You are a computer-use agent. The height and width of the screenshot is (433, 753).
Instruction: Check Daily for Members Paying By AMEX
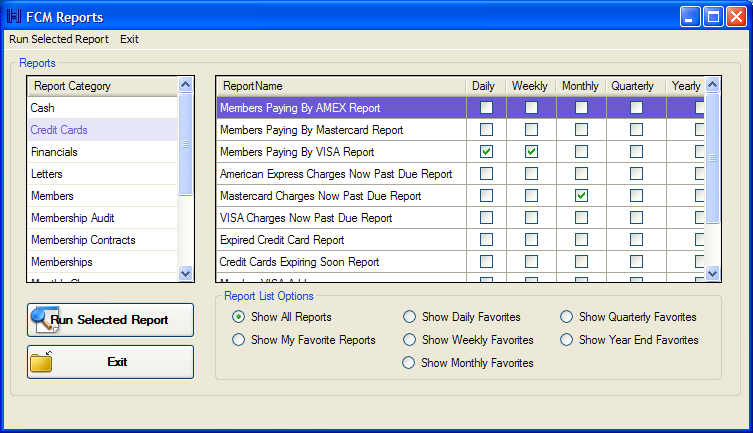point(486,108)
